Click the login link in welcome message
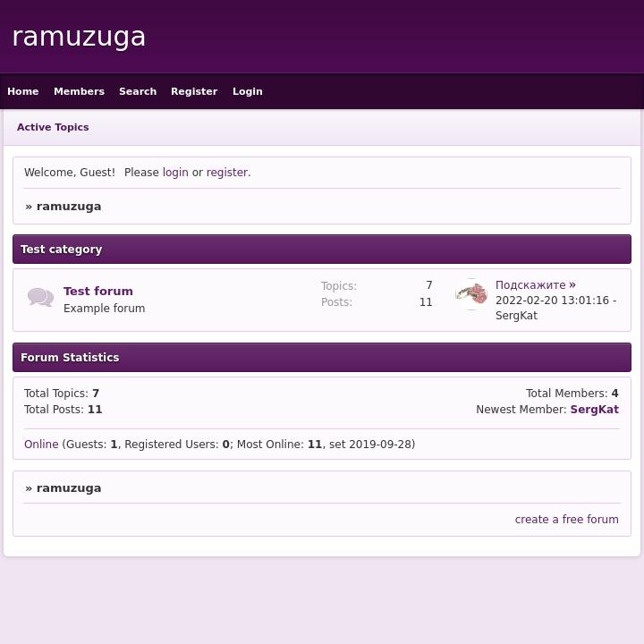This screenshot has width=644, height=644. click(175, 173)
